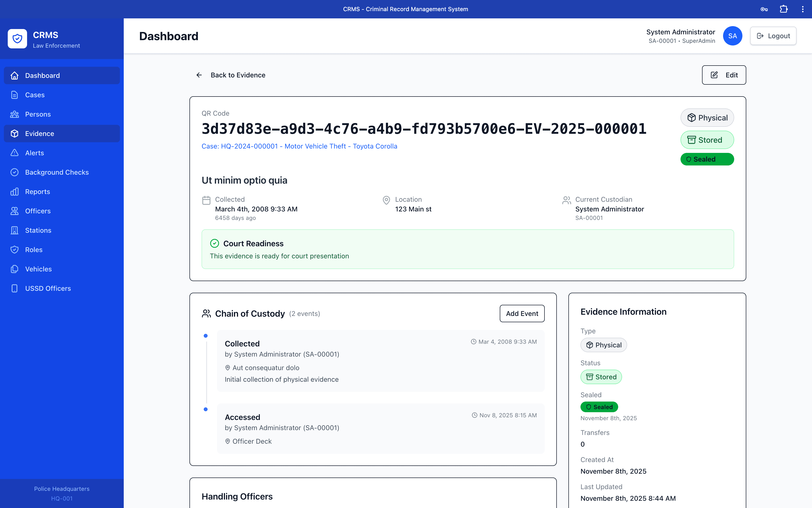Click the Dashboard home icon in sidebar
The height and width of the screenshot is (508, 812).
pos(14,75)
